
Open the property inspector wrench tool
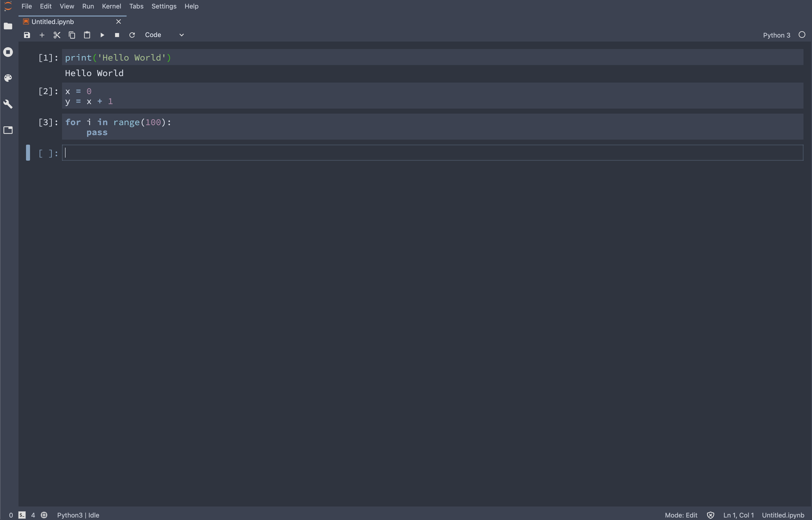[8, 104]
